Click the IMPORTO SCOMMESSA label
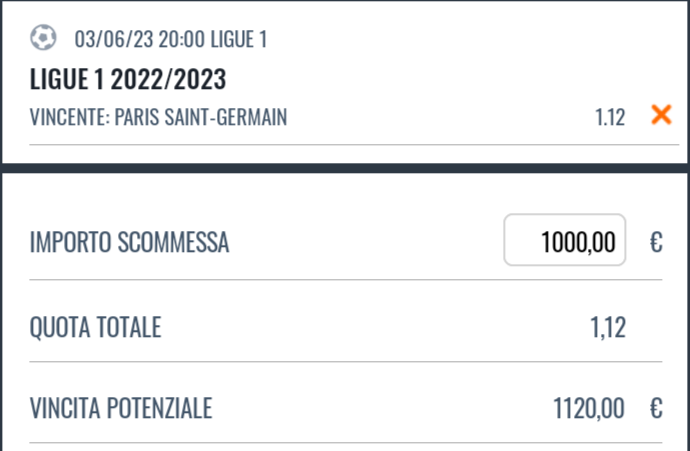690x451 pixels. (129, 242)
